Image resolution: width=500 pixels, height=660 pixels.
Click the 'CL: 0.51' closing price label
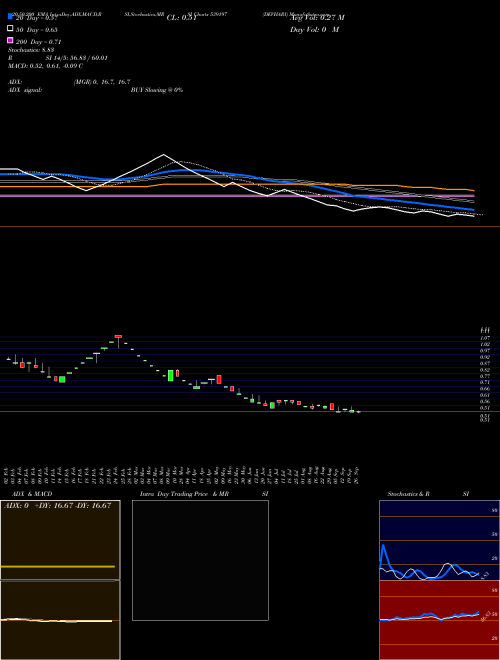point(181,18)
